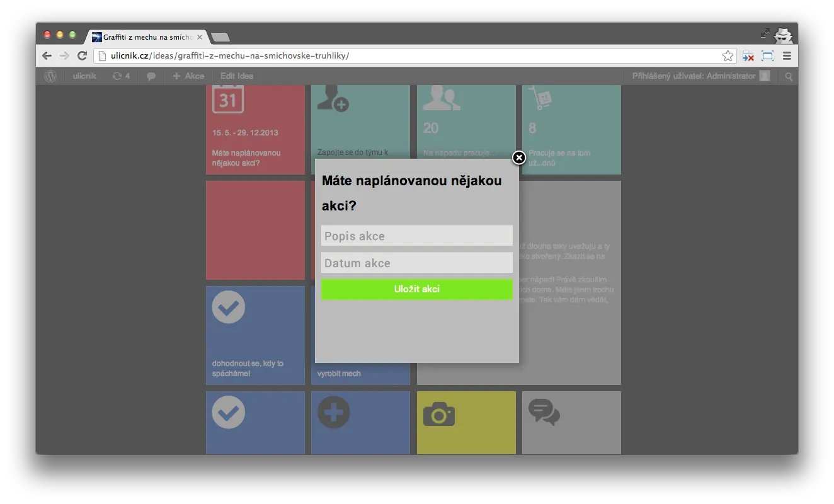Go back using the browser arrow
The width and height of the screenshot is (834, 504).
pyautogui.click(x=47, y=56)
